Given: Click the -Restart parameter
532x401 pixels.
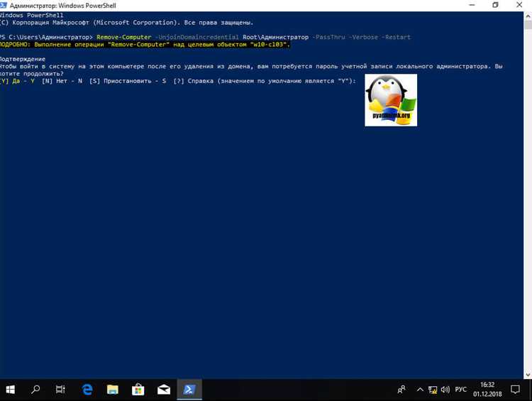Looking at the screenshot, I should coord(396,37).
